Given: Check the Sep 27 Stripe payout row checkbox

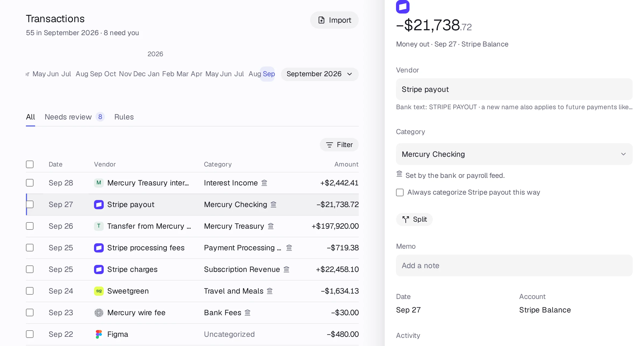Looking at the screenshot, I should (30, 204).
